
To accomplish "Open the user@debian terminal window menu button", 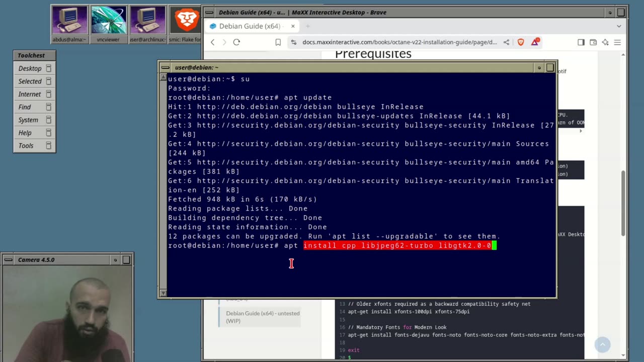I will [x=166, y=67].
